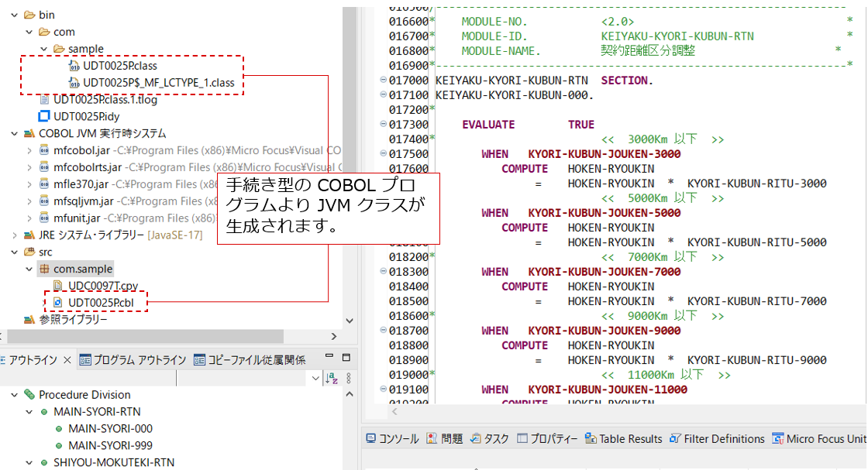
Task: Click the project tree scroll-down arrow
Action: pyautogui.click(x=350, y=320)
